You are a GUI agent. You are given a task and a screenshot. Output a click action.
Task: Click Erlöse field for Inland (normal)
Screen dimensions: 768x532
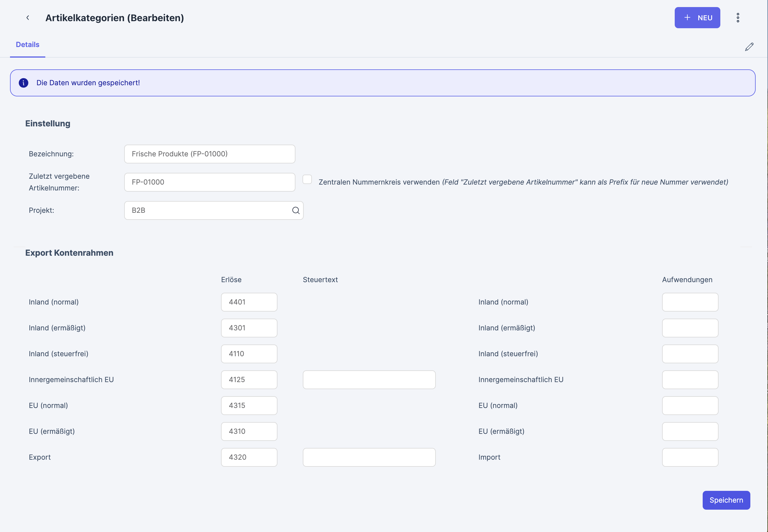[249, 302]
